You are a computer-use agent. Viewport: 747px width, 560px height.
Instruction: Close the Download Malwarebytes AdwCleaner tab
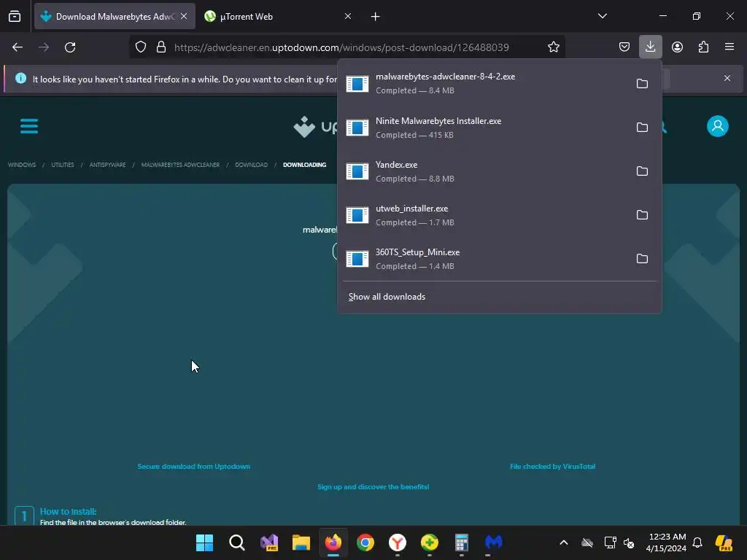(x=184, y=16)
